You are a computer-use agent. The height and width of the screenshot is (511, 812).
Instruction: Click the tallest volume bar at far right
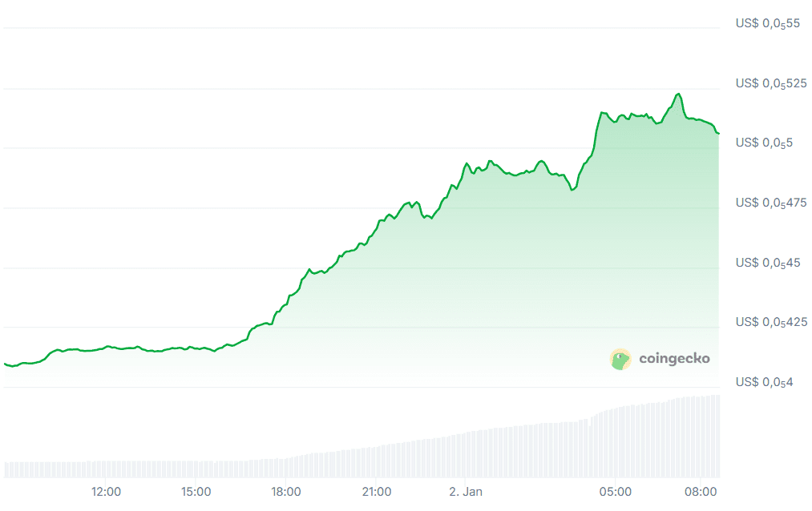pos(716,437)
